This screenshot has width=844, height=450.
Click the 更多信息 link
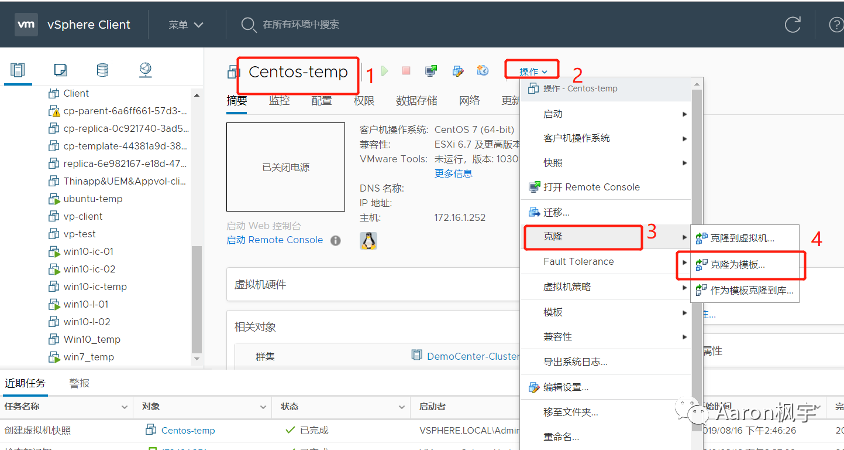coord(453,174)
